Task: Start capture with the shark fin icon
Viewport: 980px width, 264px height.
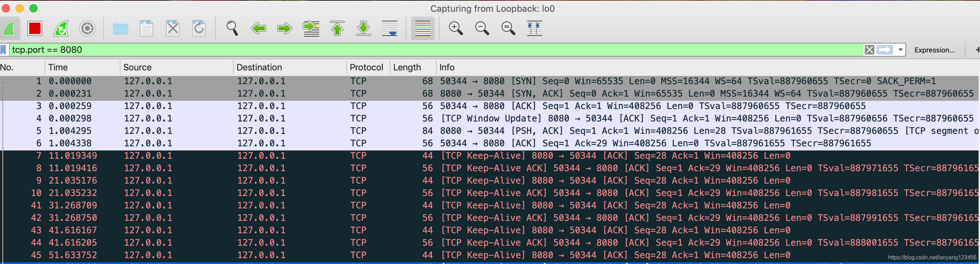Action: pos(9,29)
